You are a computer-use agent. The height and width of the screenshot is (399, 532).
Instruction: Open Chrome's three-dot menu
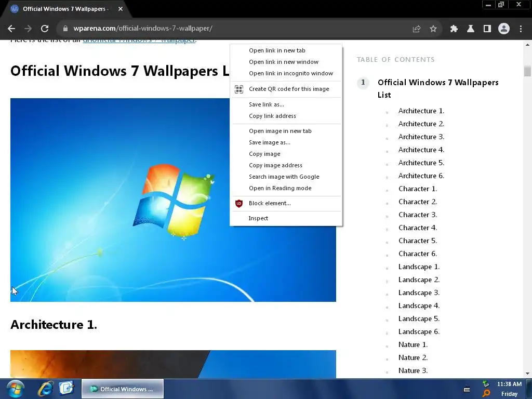pos(521,29)
